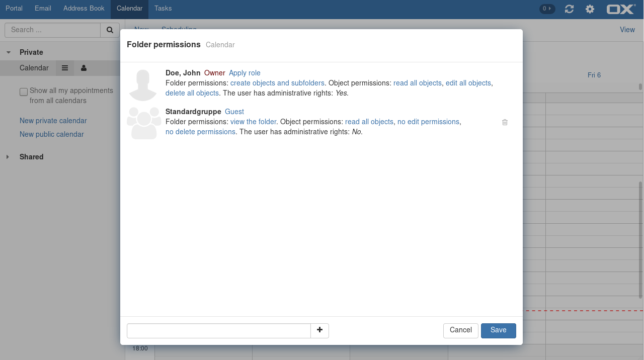The width and height of the screenshot is (644, 360).
Task: Collapse the Private folder section
Action: click(x=9, y=52)
